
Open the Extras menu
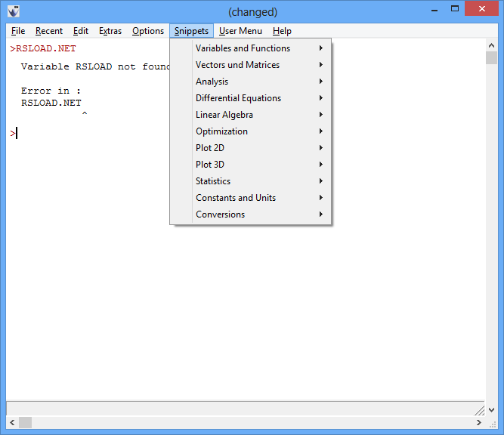coord(110,31)
